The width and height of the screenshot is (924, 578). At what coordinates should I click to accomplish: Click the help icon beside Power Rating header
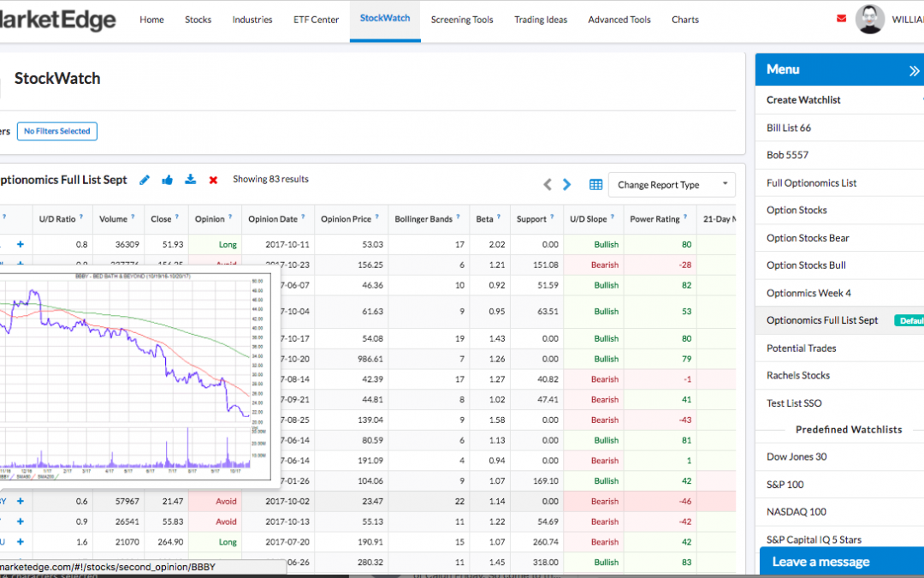point(685,217)
